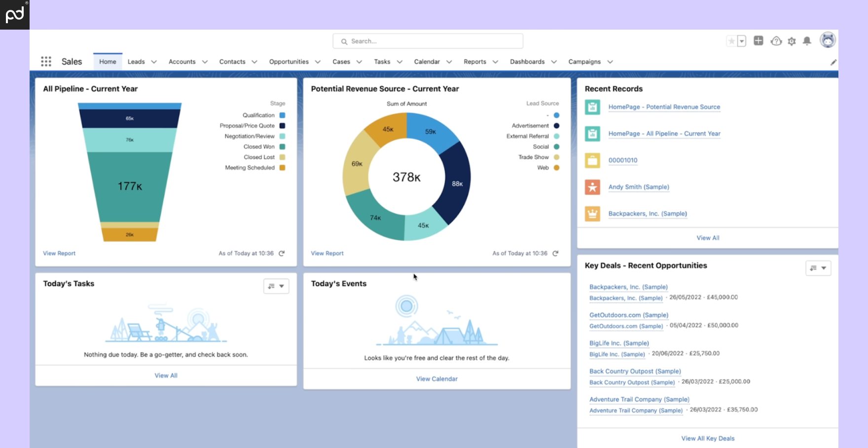Click View Report under All Pipeline chart
868x448 pixels.
(59, 253)
